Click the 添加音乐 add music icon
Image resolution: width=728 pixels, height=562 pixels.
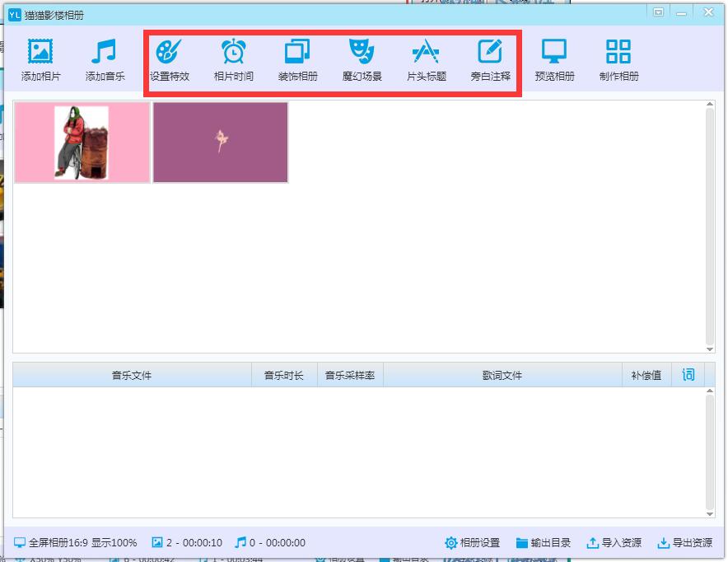105,53
